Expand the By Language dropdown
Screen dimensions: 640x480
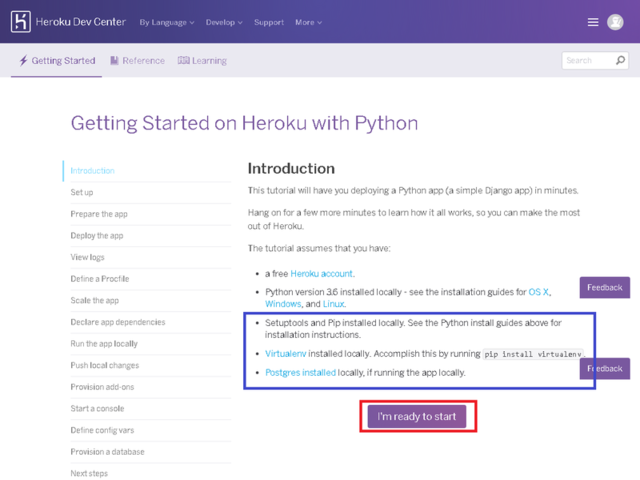click(x=167, y=22)
